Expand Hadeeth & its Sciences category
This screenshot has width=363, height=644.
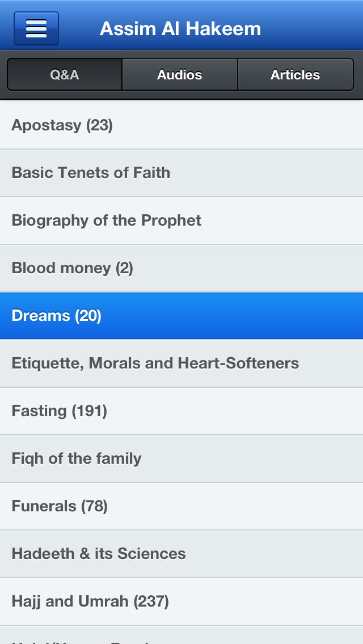click(x=181, y=554)
